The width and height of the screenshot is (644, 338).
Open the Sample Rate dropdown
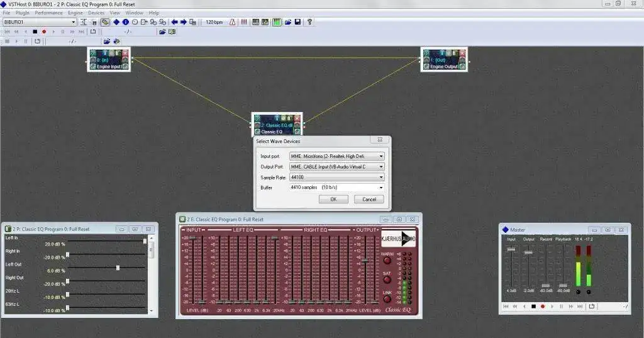(336, 177)
